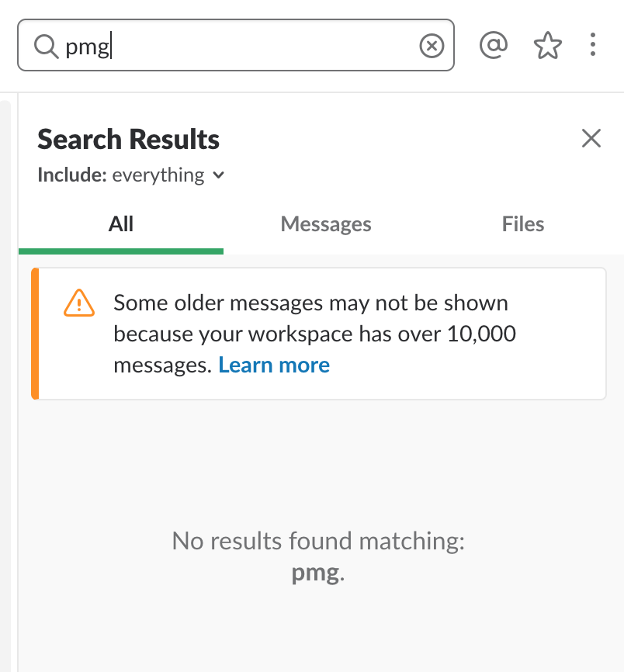Click the bold pmg search term
This screenshot has height=672, width=624.
315,573
